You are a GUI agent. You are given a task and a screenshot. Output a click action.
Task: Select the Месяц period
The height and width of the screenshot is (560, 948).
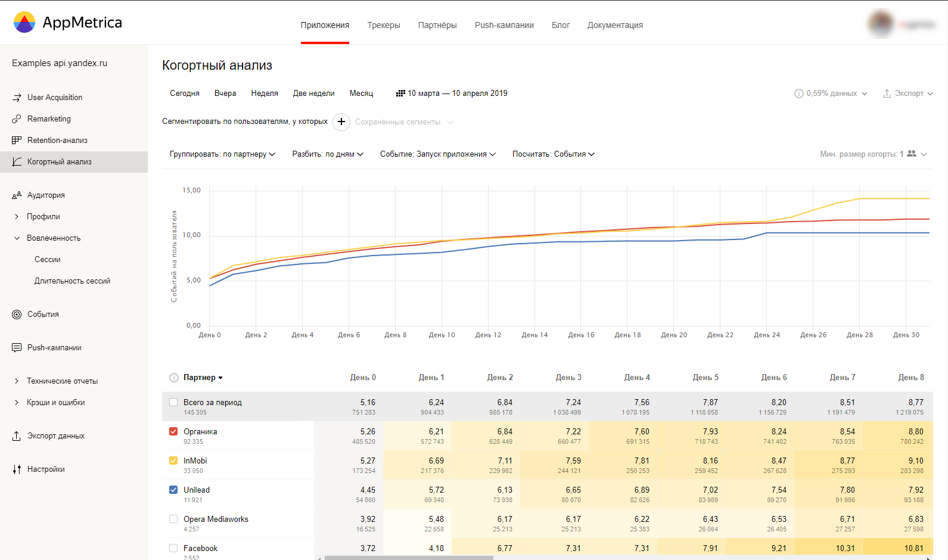coord(362,94)
